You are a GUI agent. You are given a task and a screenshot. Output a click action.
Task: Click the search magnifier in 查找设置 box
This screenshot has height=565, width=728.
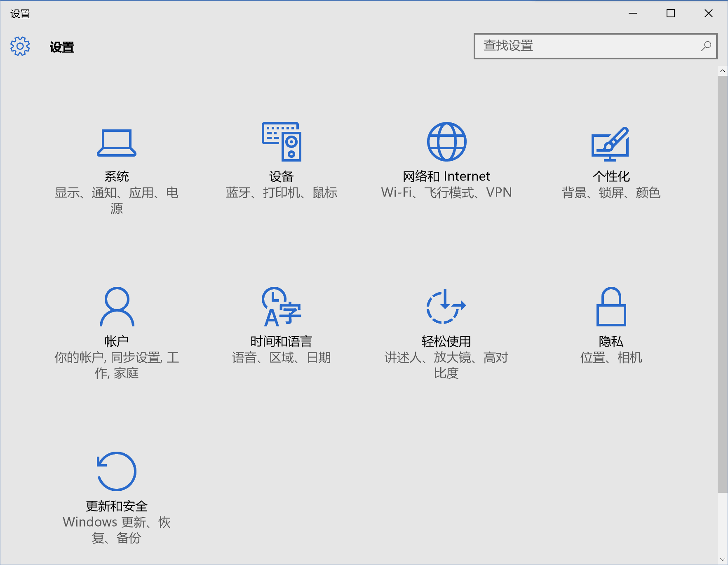point(706,46)
